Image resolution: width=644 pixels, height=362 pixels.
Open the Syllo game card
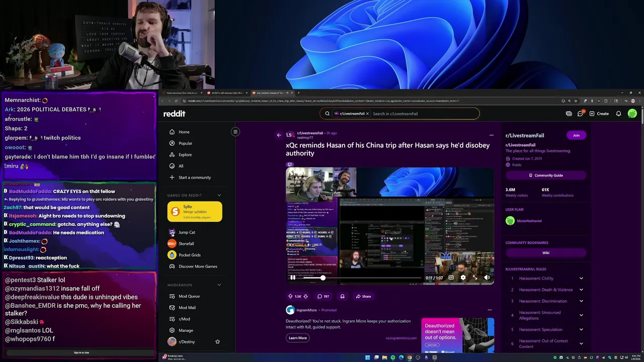pos(195,212)
